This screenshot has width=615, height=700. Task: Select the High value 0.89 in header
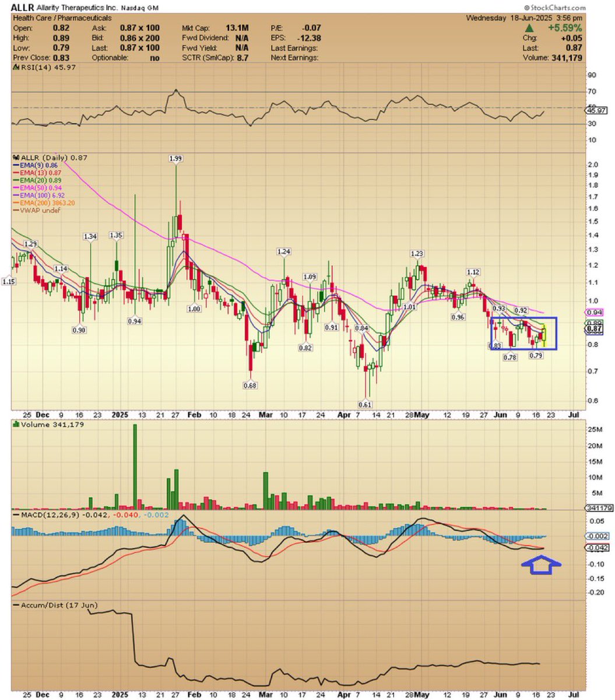pos(62,37)
